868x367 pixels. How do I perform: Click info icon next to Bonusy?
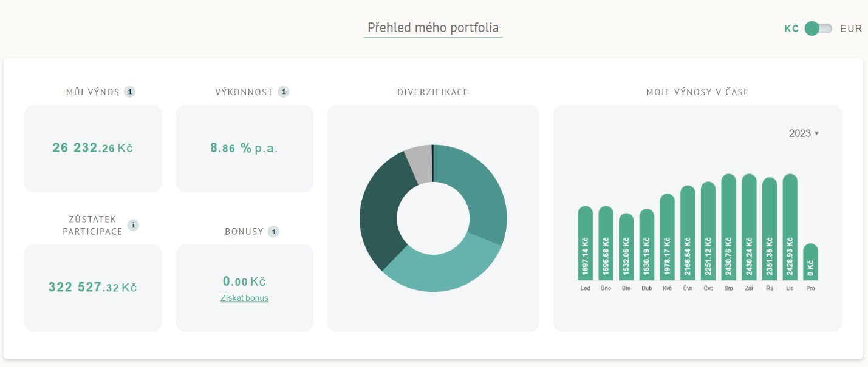coord(274,231)
